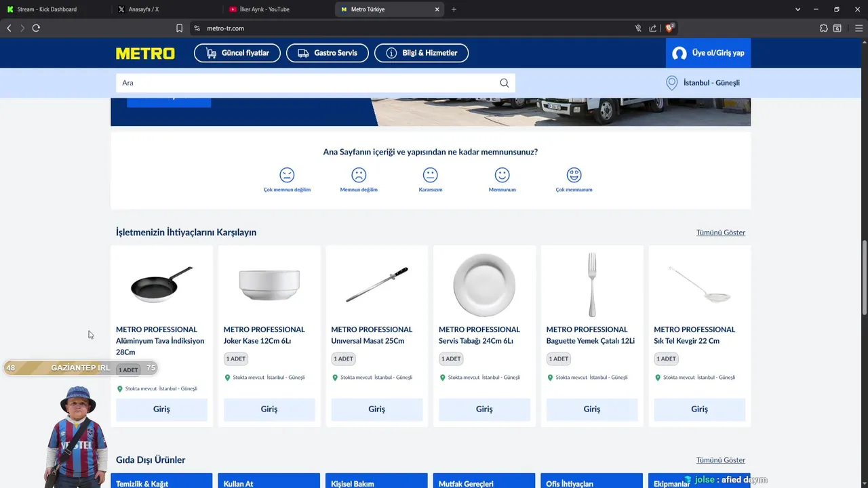Screen dimensions: 868x488
Task: Click the search magnifier icon
Action: (x=505, y=83)
